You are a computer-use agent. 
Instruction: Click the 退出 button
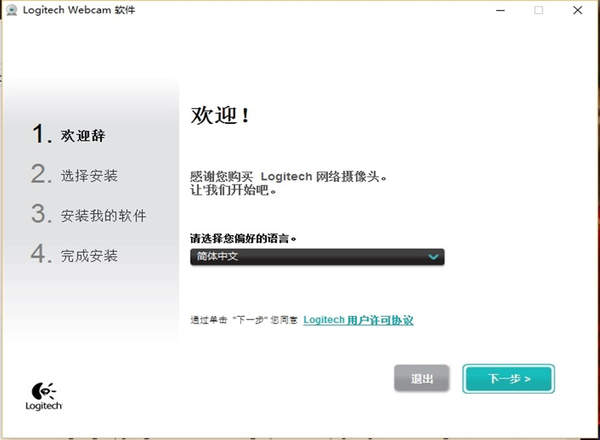pyautogui.click(x=422, y=379)
